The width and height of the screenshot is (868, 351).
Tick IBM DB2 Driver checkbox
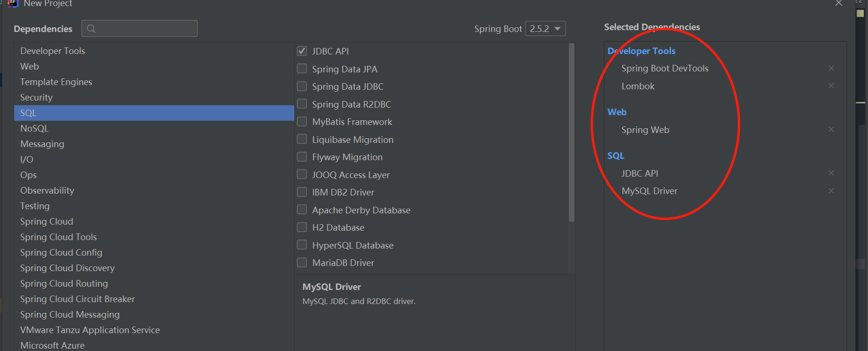(x=302, y=192)
